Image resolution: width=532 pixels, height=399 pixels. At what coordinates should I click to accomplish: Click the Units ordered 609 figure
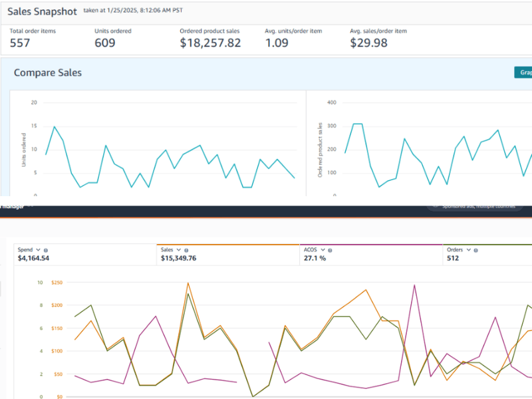(104, 43)
